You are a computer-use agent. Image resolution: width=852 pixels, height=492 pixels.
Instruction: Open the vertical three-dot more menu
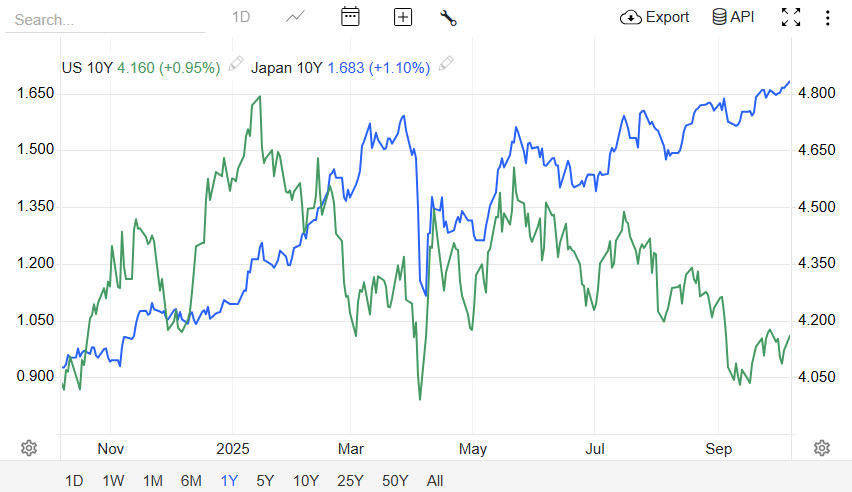(x=827, y=17)
